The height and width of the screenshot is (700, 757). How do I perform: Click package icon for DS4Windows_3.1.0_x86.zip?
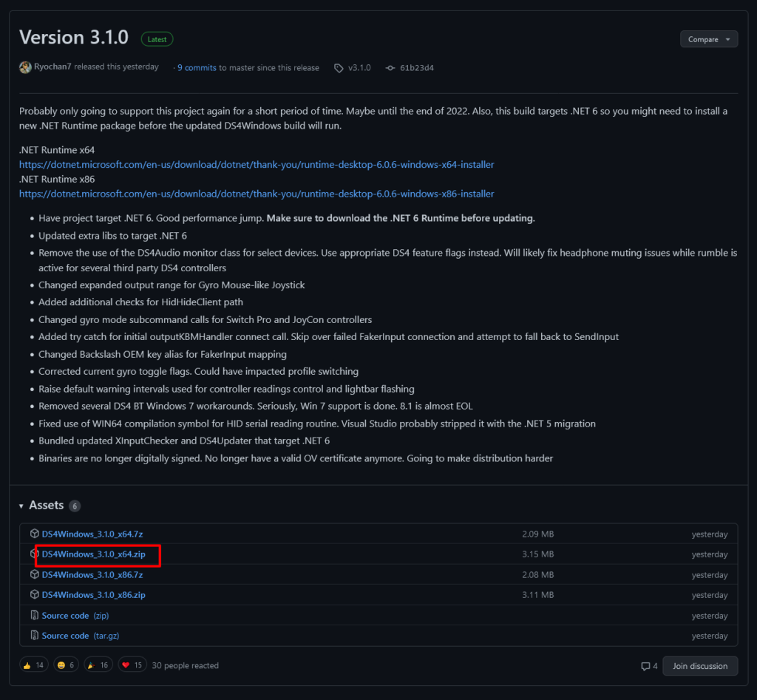coord(34,595)
